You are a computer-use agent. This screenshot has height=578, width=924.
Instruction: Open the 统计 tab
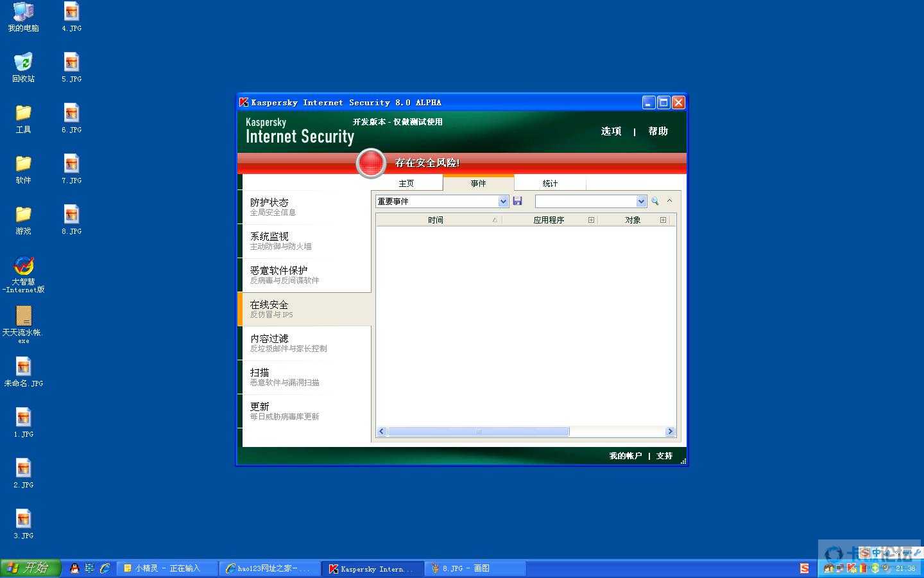coord(550,184)
